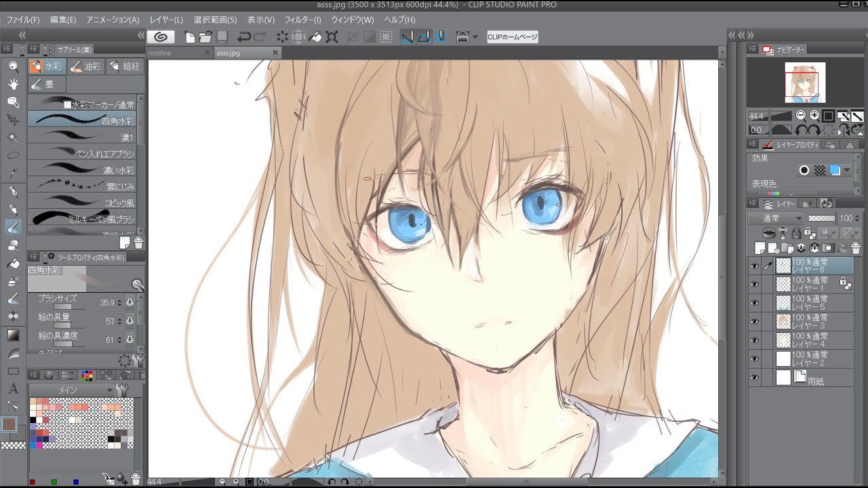The image size is (868, 488).
Task: Delete sub tool trash icon
Action: pyautogui.click(x=138, y=243)
